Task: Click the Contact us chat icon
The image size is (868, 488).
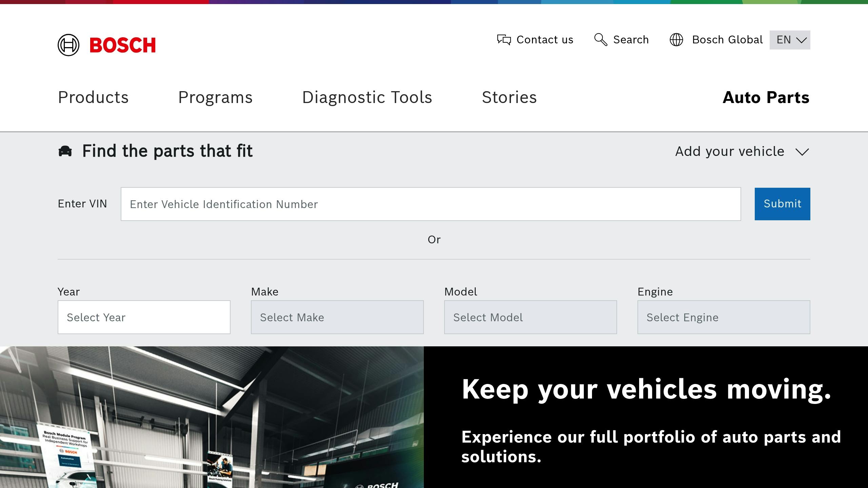Action: pos(504,40)
